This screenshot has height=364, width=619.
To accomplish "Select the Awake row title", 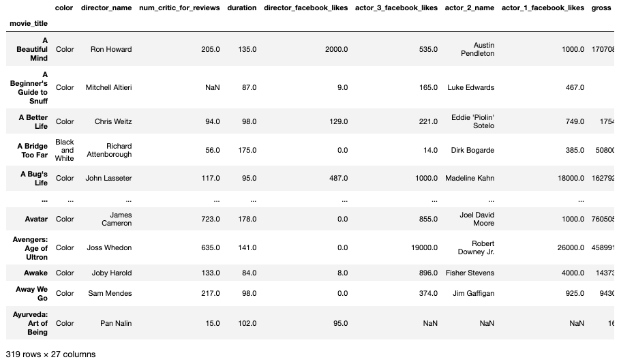I will tap(35, 273).
